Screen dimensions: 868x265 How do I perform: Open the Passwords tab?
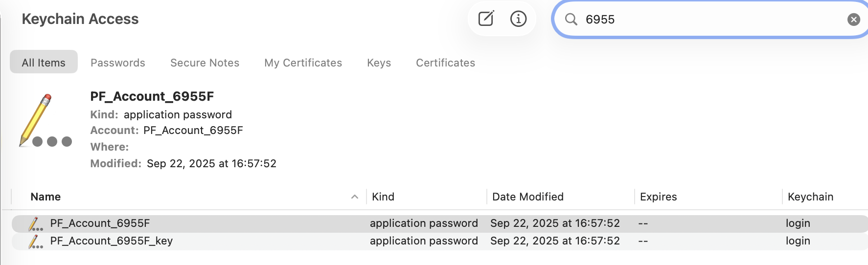[118, 63]
